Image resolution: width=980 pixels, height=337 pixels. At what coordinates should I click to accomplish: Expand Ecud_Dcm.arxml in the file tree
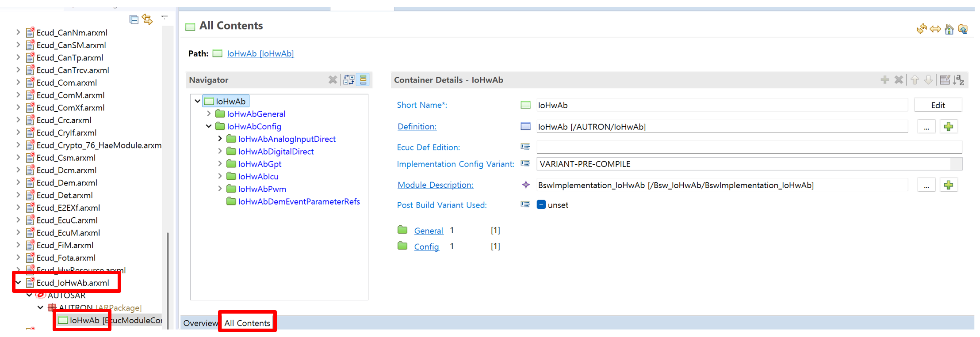[18, 170]
